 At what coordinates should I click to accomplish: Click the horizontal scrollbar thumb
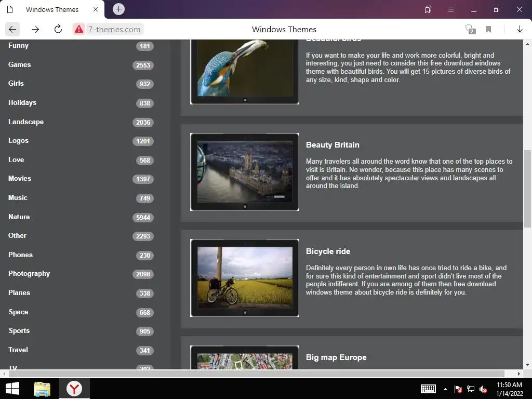pos(257,374)
